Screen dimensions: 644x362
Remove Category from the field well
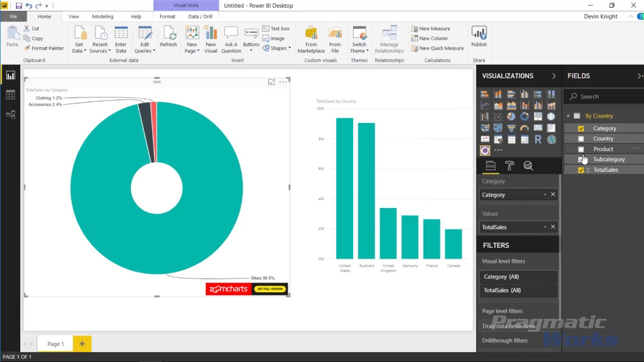553,195
